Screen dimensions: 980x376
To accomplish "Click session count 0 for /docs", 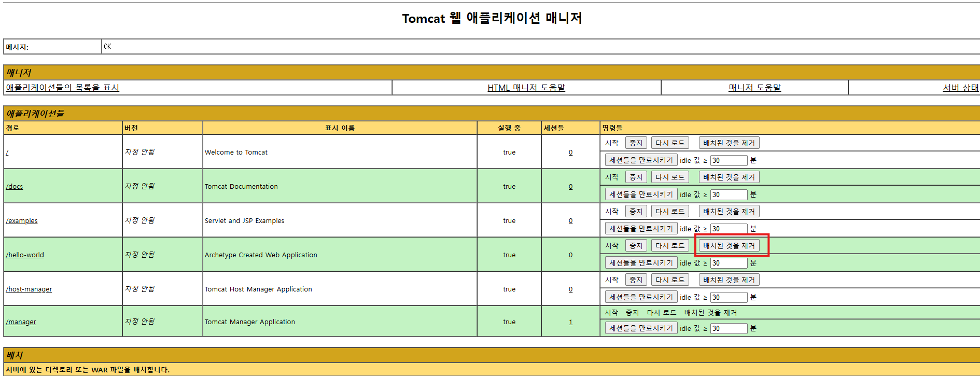I will point(570,187).
